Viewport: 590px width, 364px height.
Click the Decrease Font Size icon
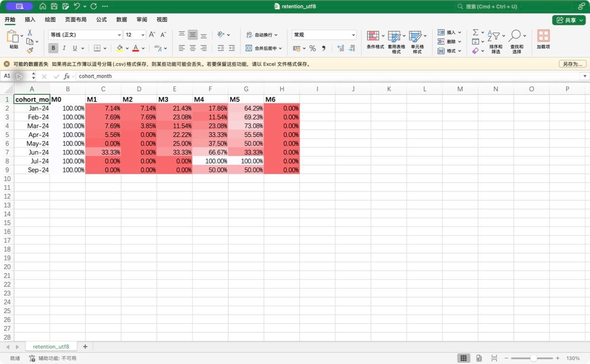[x=163, y=35]
